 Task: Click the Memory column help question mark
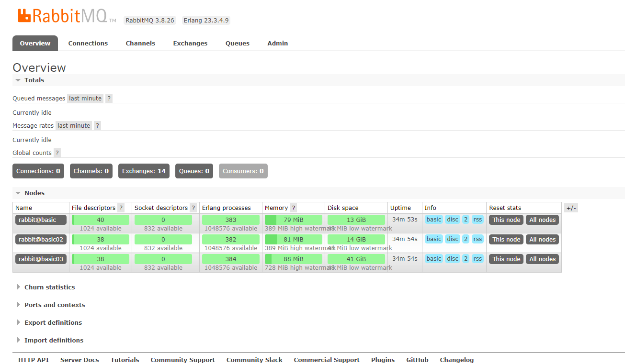[x=293, y=208]
